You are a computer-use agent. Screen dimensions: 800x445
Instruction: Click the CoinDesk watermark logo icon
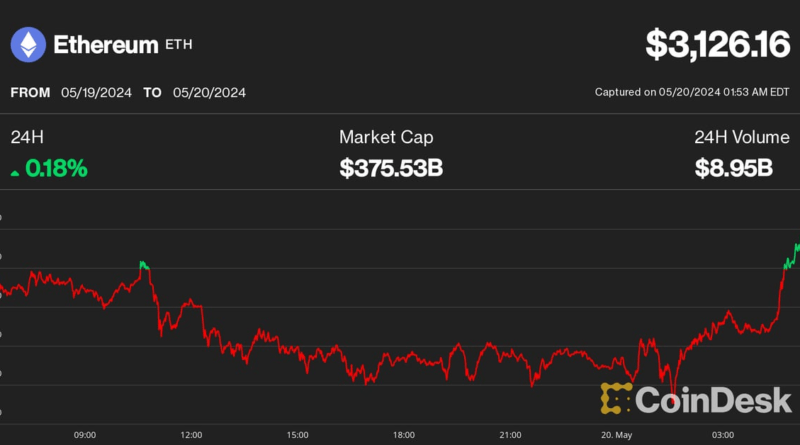[x=616, y=398]
